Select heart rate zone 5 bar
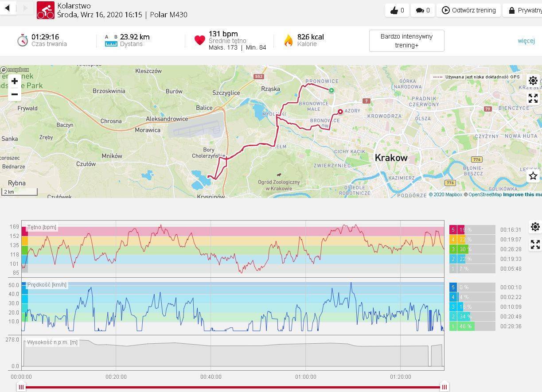Image resolution: width=542 pixels, height=392 pixels. pyautogui.click(x=472, y=229)
